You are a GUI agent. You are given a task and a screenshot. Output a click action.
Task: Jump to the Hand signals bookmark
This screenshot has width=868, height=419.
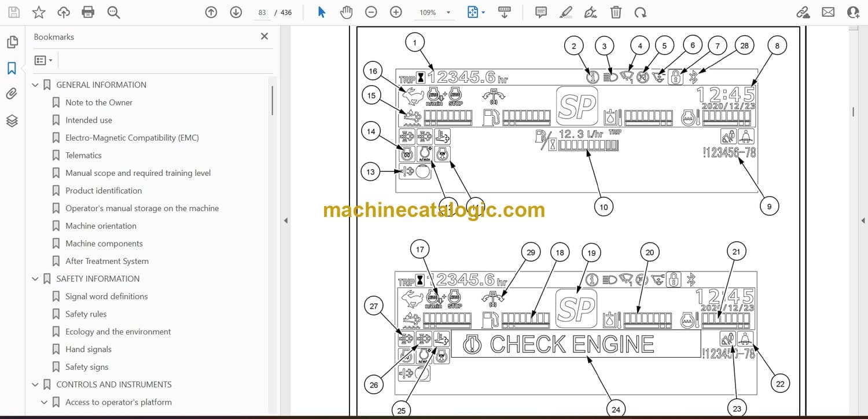click(88, 349)
